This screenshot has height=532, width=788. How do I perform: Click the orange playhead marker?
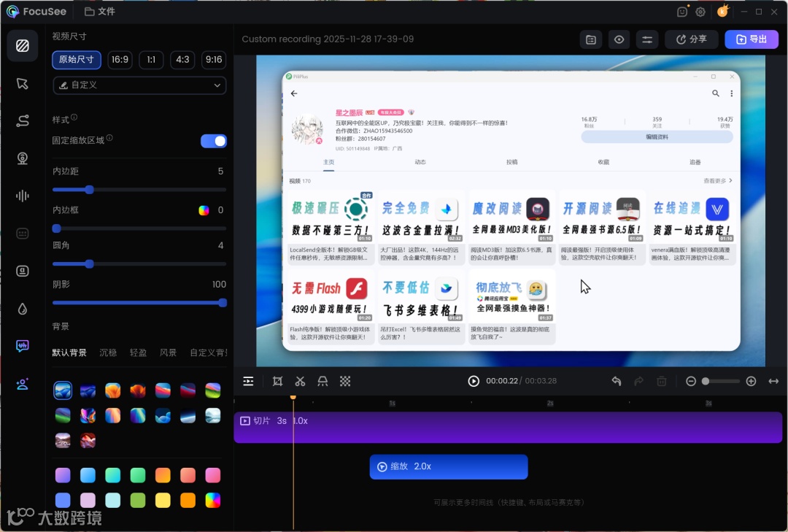(293, 397)
